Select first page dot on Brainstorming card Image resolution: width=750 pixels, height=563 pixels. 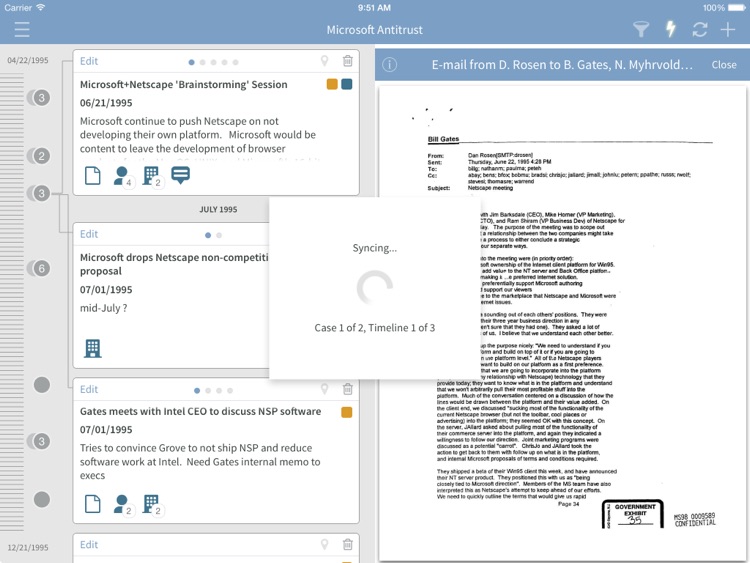pyautogui.click(x=191, y=62)
